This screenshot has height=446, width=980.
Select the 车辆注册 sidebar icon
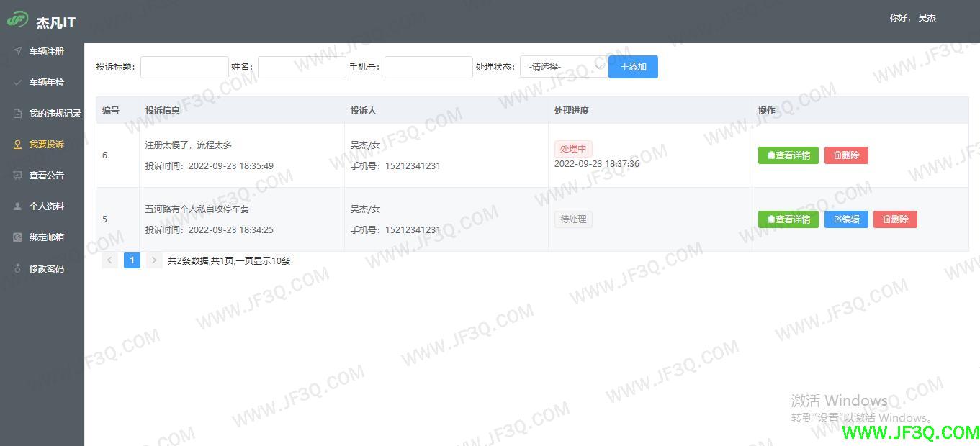(x=16, y=51)
